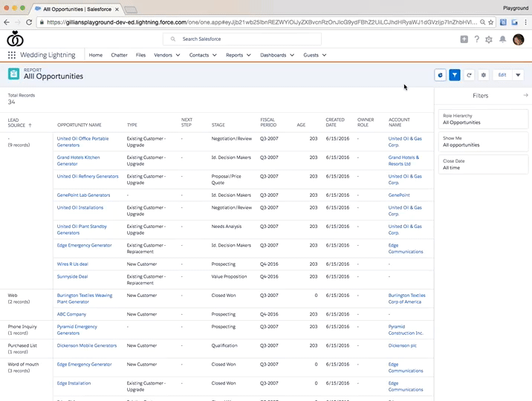Click the second browser extension icon
The height and width of the screenshot is (401, 532).
(515, 22)
